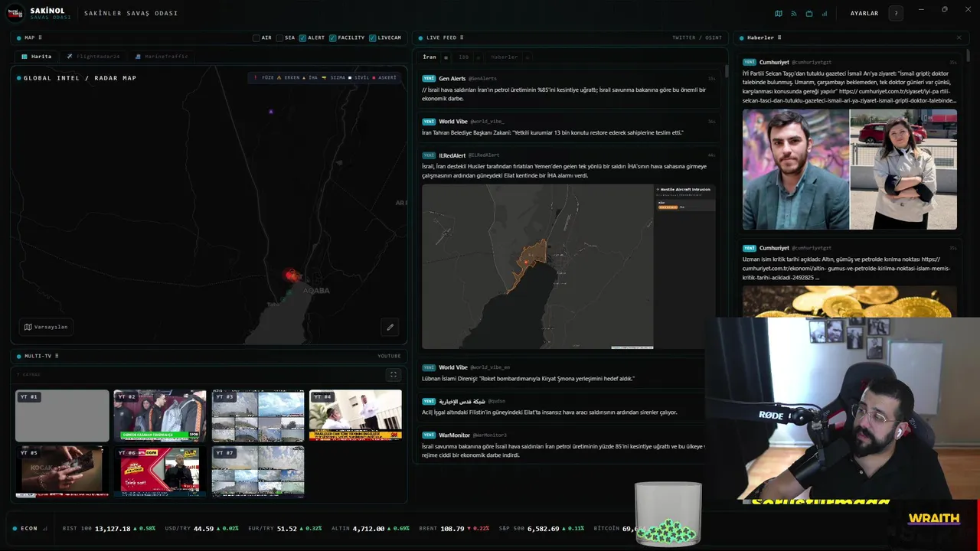The width and height of the screenshot is (980, 551).
Task: Open the YT #4 news stream
Action: (356, 416)
